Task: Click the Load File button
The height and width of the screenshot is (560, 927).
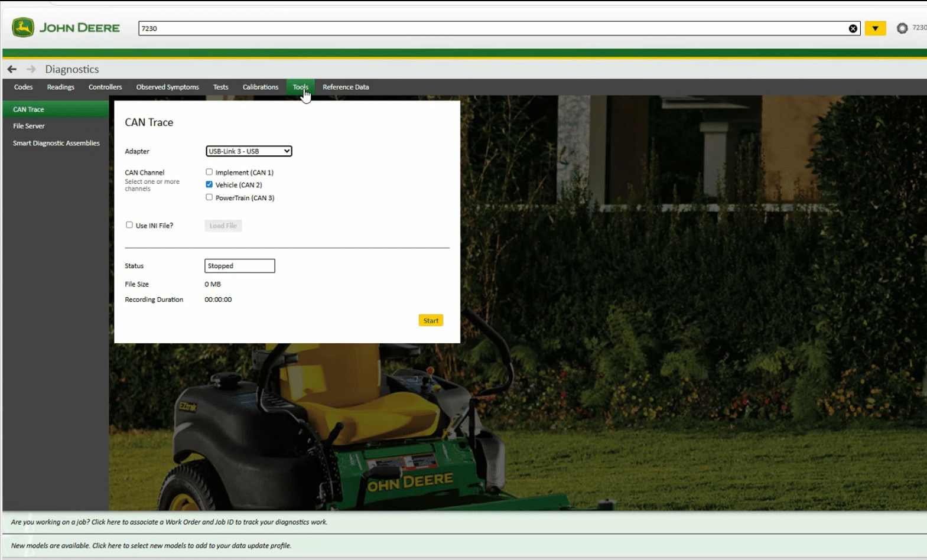Action: click(223, 226)
